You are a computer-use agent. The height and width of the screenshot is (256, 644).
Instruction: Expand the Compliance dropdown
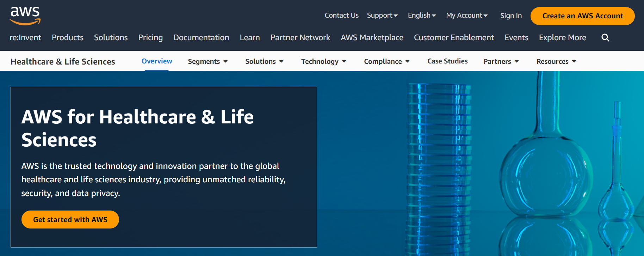coord(386,61)
